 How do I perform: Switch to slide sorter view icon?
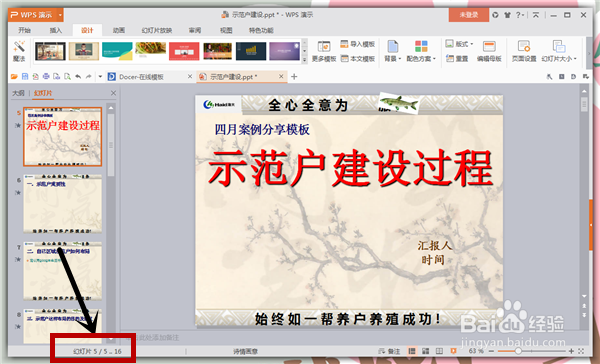point(426,351)
